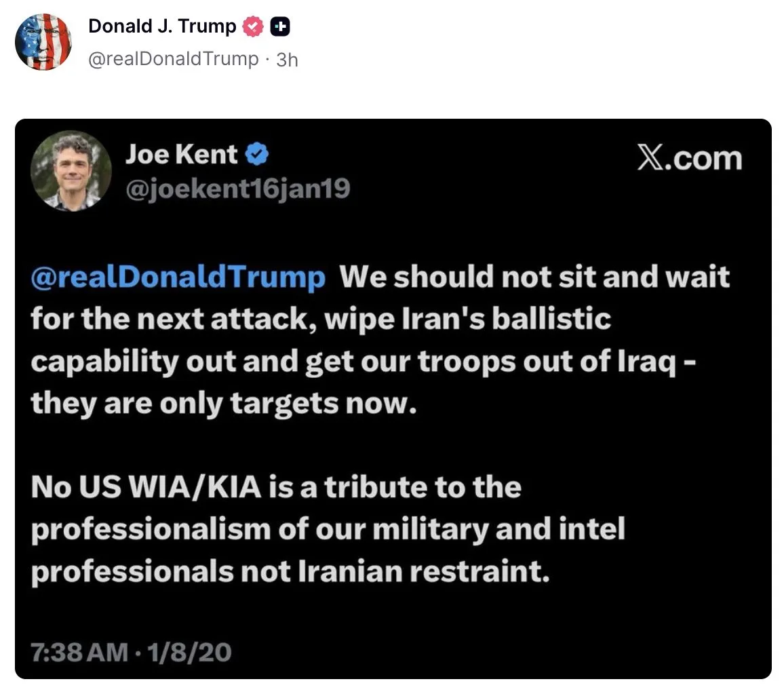784x692 pixels.
Task: Click the @joekent16jan19 handle
Action: (x=237, y=188)
